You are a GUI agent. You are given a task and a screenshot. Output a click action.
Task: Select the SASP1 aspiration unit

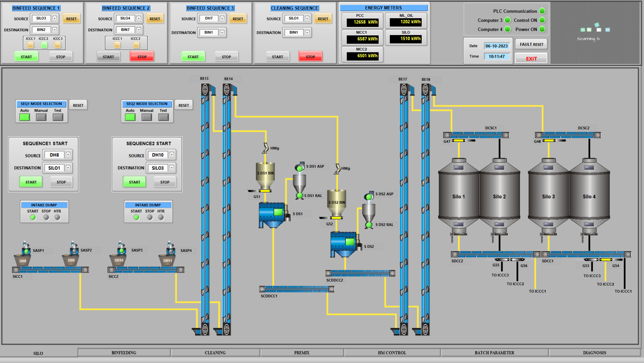click(x=26, y=248)
